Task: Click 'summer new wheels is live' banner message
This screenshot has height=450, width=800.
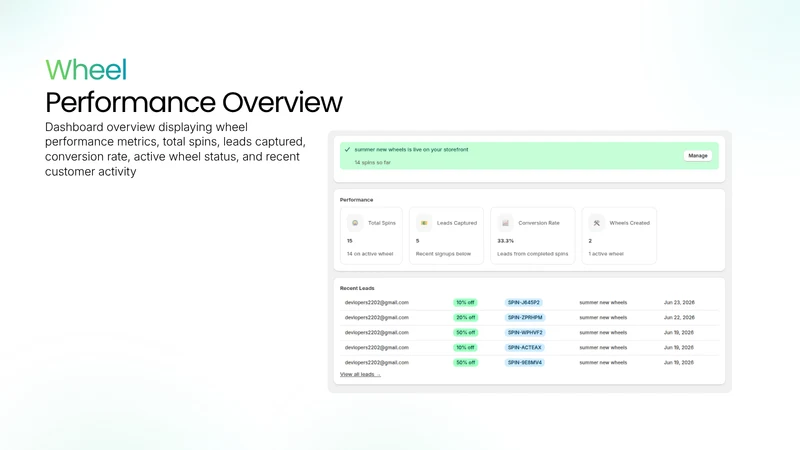Action: (x=411, y=149)
